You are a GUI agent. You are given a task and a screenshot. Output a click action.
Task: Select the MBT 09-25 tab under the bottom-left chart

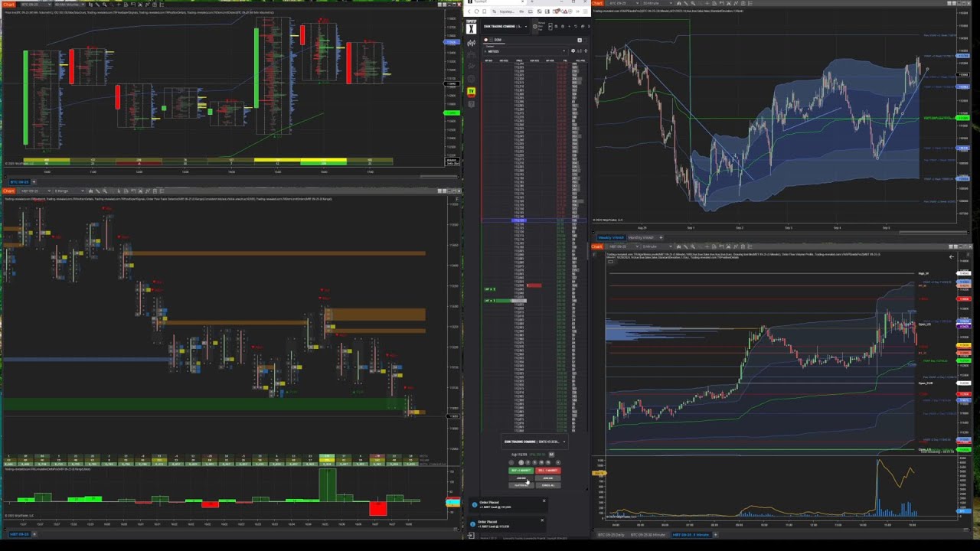pyautogui.click(x=19, y=533)
